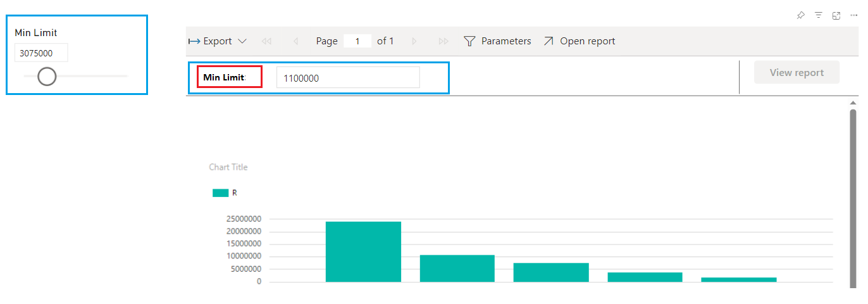Click the focus mode icon
This screenshot has height=304, width=868.
click(836, 15)
